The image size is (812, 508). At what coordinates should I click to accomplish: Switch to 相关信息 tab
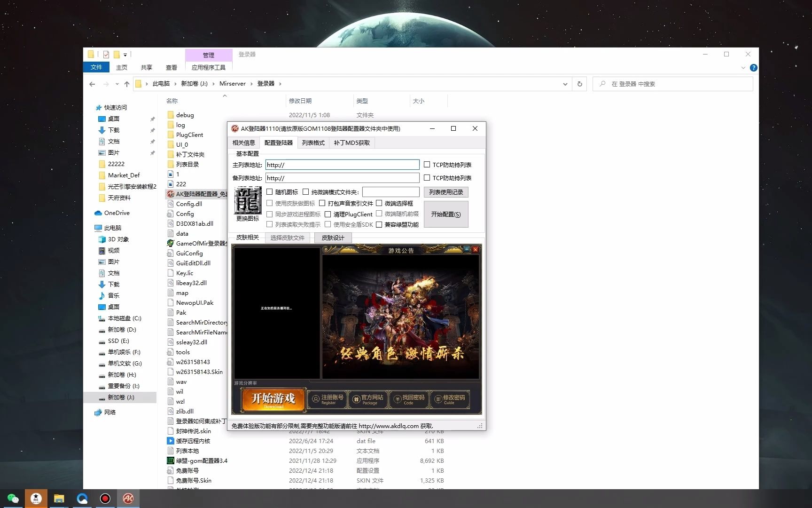coord(243,143)
